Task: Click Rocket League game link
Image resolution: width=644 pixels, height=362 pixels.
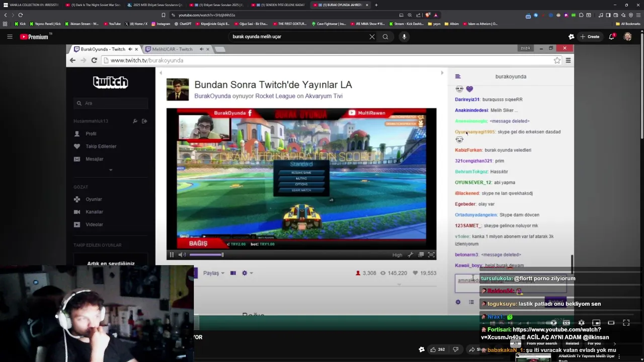Action: (x=275, y=96)
